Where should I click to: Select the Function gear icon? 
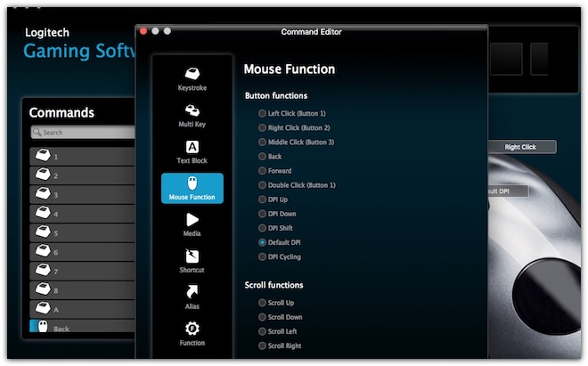coord(192,329)
